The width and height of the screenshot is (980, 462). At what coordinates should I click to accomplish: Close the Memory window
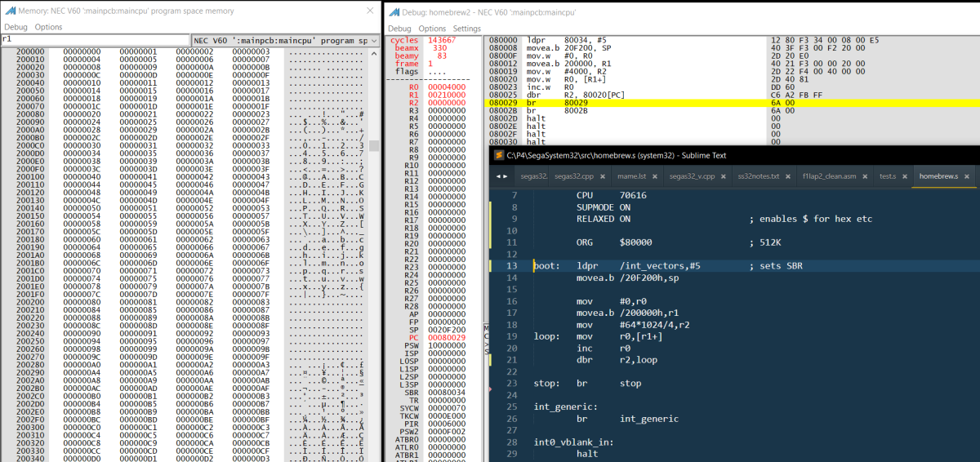[372, 11]
